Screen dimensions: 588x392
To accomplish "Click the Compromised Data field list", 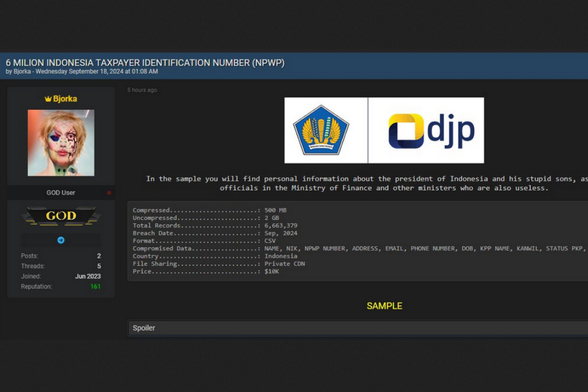I will pyautogui.click(x=426, y=249).
